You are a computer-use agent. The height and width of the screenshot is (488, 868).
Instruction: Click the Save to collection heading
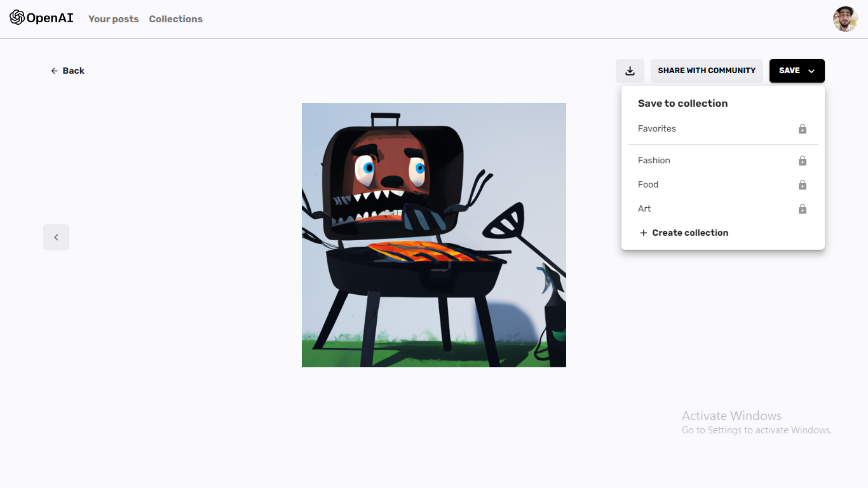click(x=682, y=103)
